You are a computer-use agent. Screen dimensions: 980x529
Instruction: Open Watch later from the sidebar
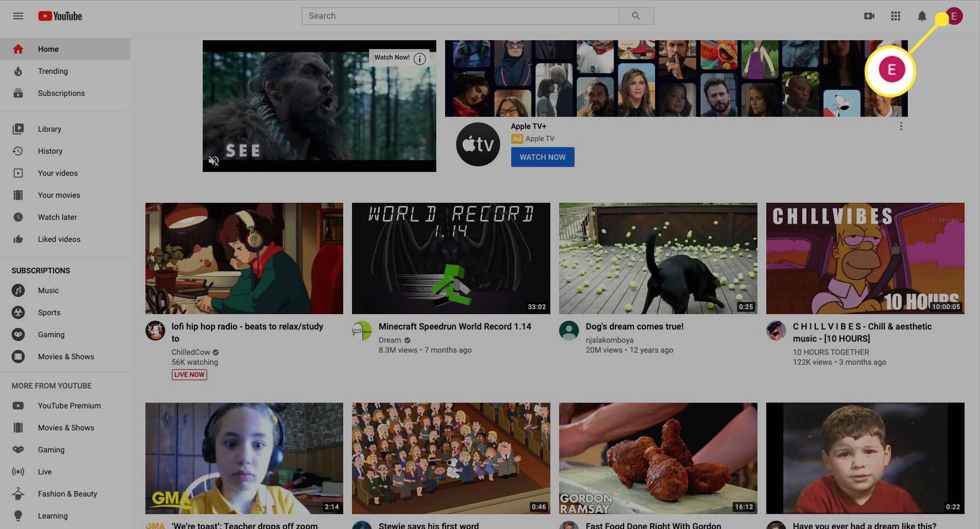point(66,217)
